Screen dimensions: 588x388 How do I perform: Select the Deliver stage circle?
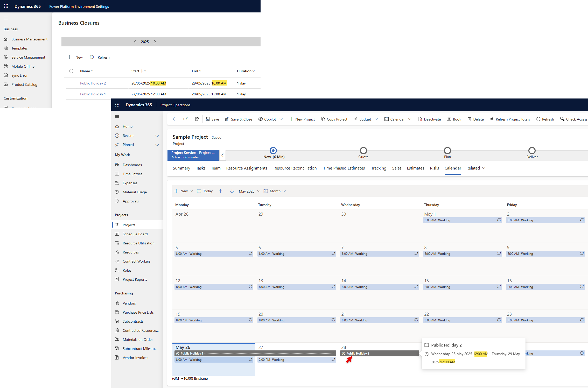532,151
